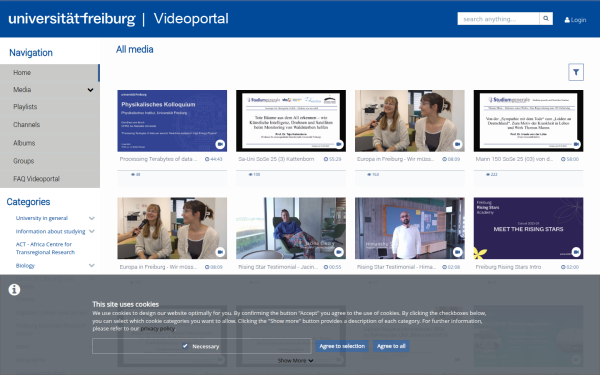The width and height of the screenshot is (600, 375).
Task: Click the Videoportal header title
Action: tap(191, 19)
